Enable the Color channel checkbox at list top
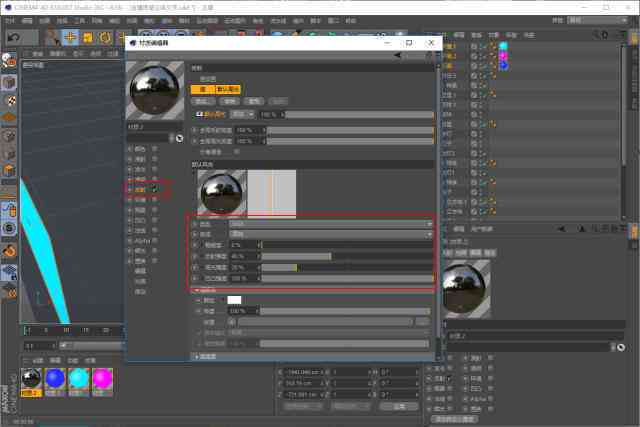 [155, 149]
